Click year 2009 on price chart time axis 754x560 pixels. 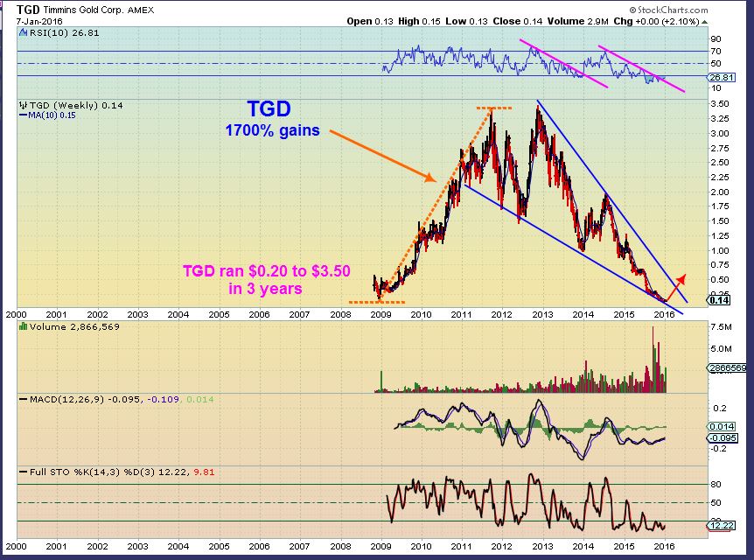pyautogui.click(x=380, y=315)
